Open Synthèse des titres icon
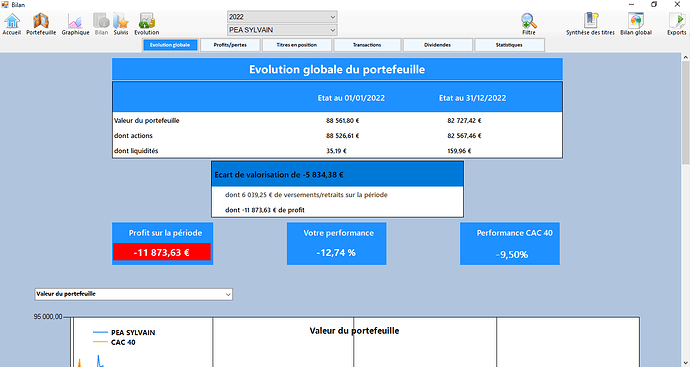 590,24
